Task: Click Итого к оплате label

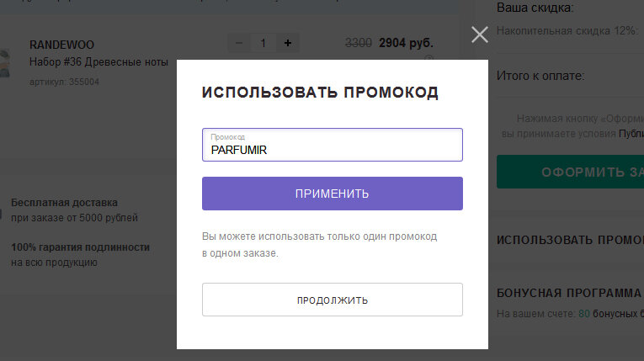Action: click(540, 76)
